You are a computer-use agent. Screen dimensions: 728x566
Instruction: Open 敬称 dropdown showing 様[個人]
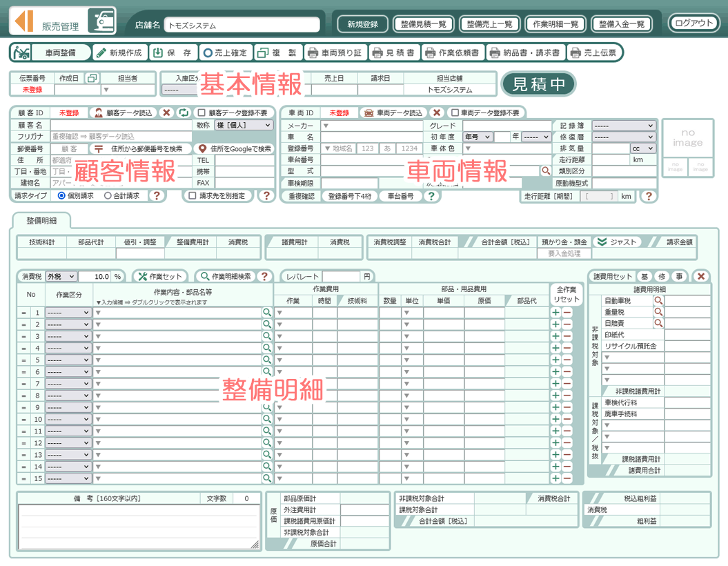(x=244, y=126)
